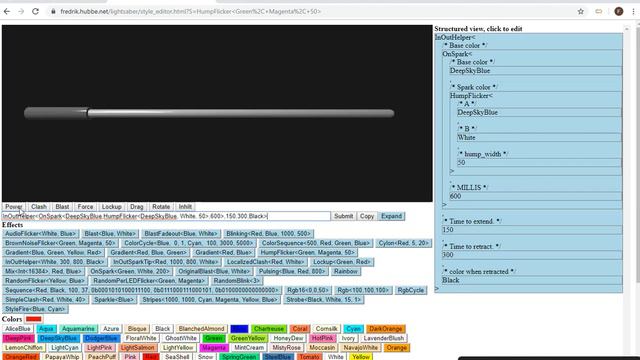The width and height of the screenshot is (640, 360).
Task: Pick the DarkOrange color swatch
Action: 386,329
